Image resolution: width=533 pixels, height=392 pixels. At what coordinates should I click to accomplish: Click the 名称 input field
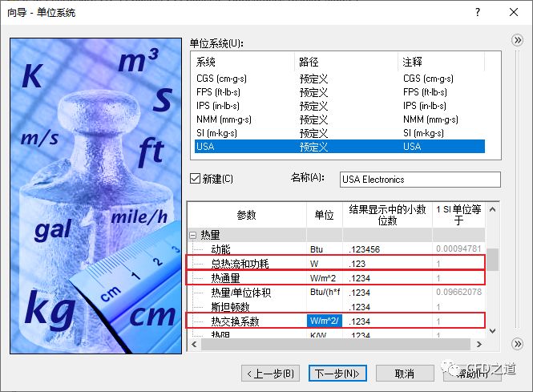pyautogui.click(x=419, y=180)
